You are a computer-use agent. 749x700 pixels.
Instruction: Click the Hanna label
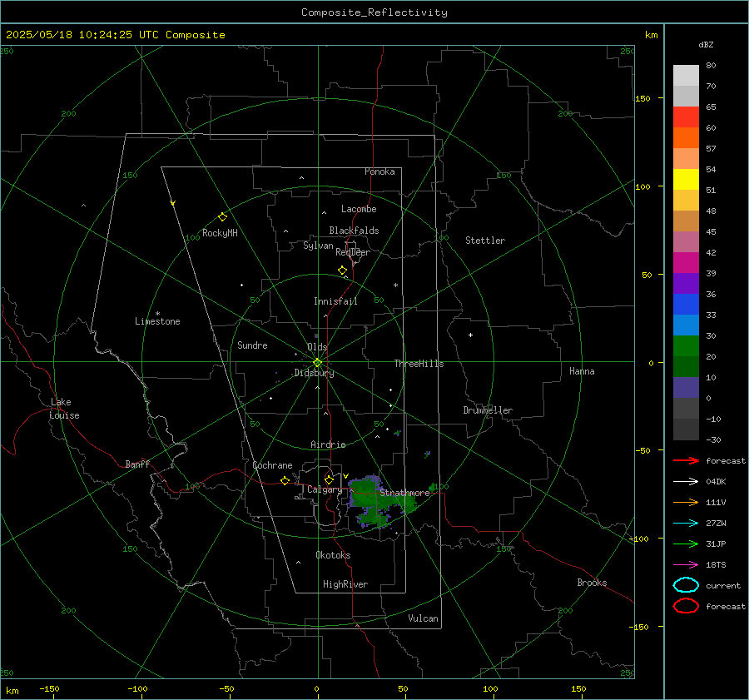coord(582,371)
